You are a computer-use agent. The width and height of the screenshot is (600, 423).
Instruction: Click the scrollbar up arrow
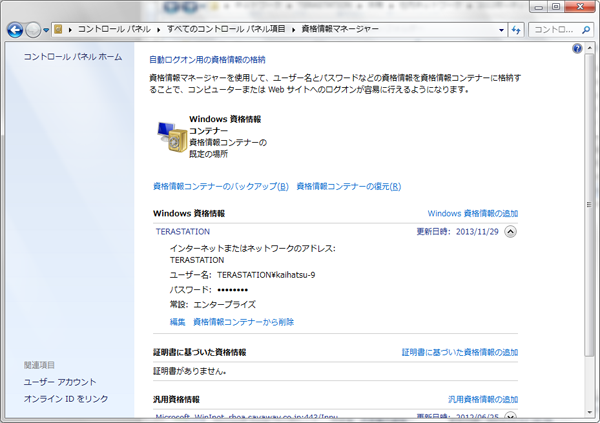(x=589, y=48)
